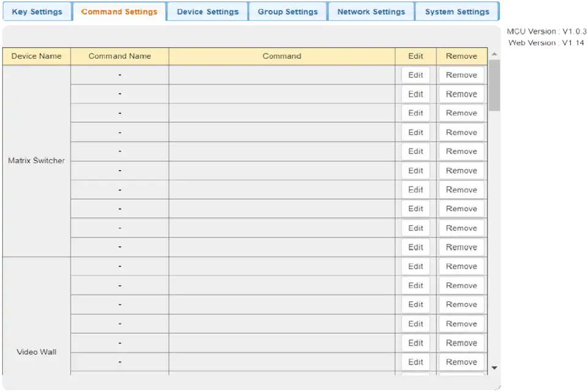This screenshot has height=392, width=588.
Task: Remove the third Matrix Switcher command
Action: pos(461,113)
